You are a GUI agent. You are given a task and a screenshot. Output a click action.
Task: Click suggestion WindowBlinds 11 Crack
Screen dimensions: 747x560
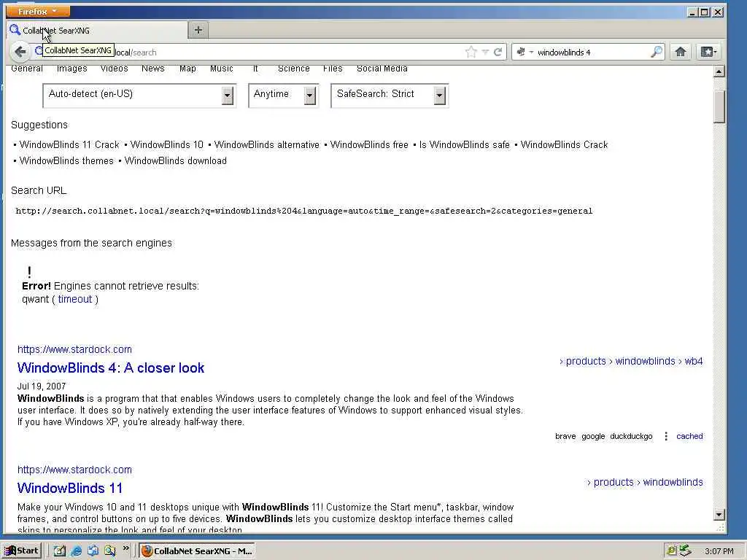[69, 145]
